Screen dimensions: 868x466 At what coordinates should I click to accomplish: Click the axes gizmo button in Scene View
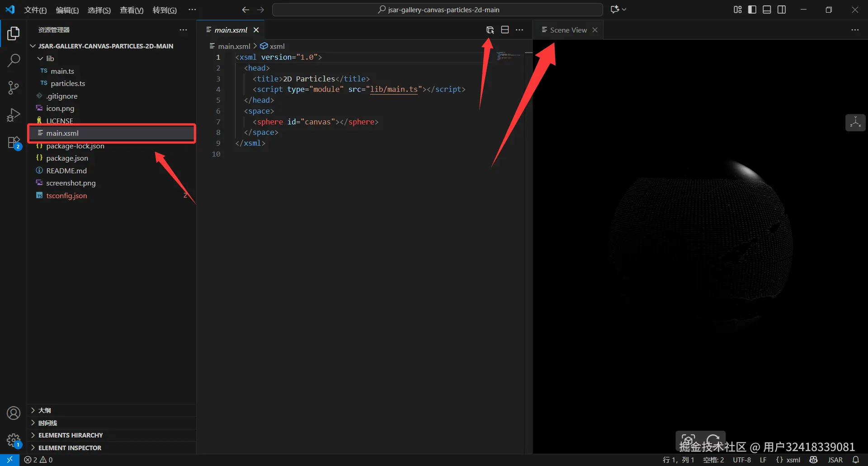(855, 123)
